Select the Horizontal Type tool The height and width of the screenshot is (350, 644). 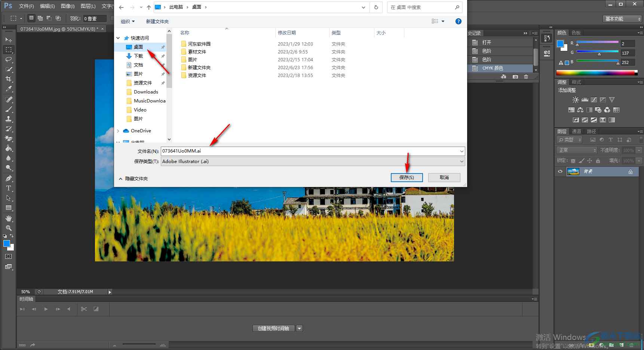click(x=9, y=188)
